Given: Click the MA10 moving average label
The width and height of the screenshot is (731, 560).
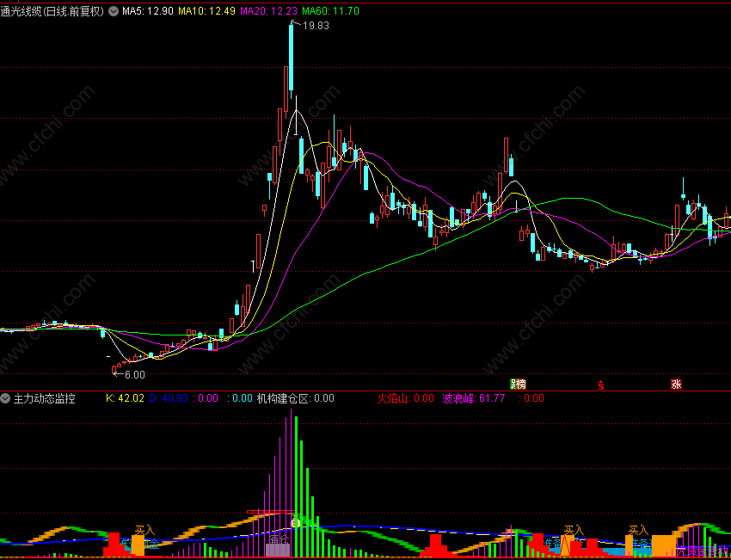Looking at the screenshot, I should pos(206,12).
